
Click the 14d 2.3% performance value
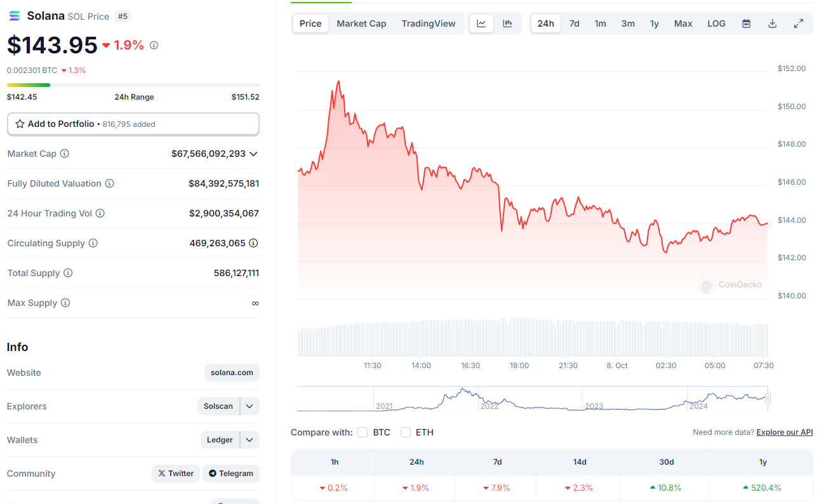click(x=580, y=488)
